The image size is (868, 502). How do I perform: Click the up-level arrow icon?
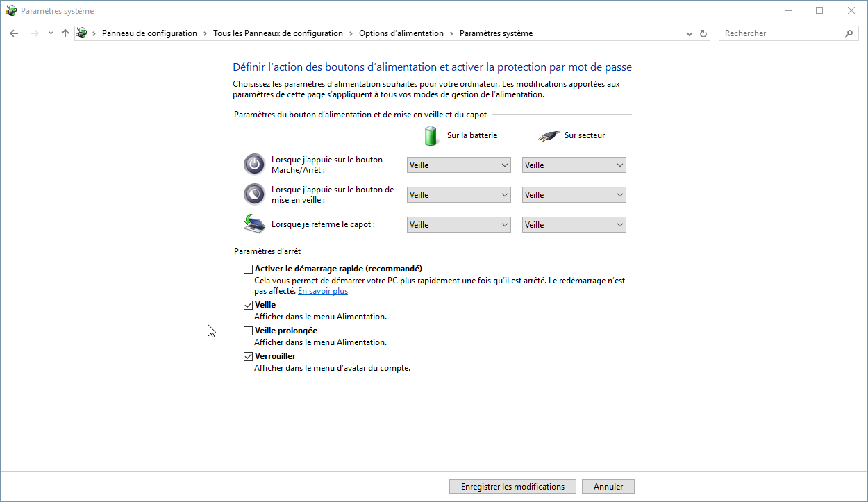pyautogui.click(x=65, y=33)
